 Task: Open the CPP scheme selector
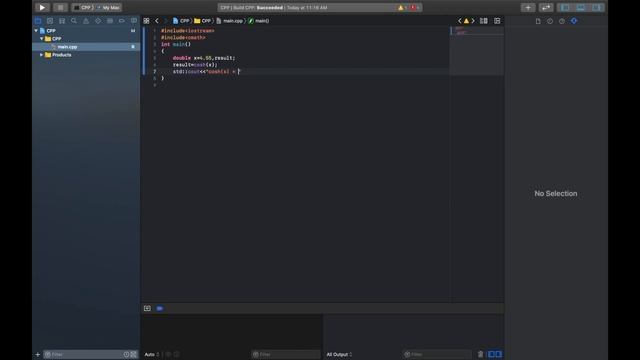(84, 7)
